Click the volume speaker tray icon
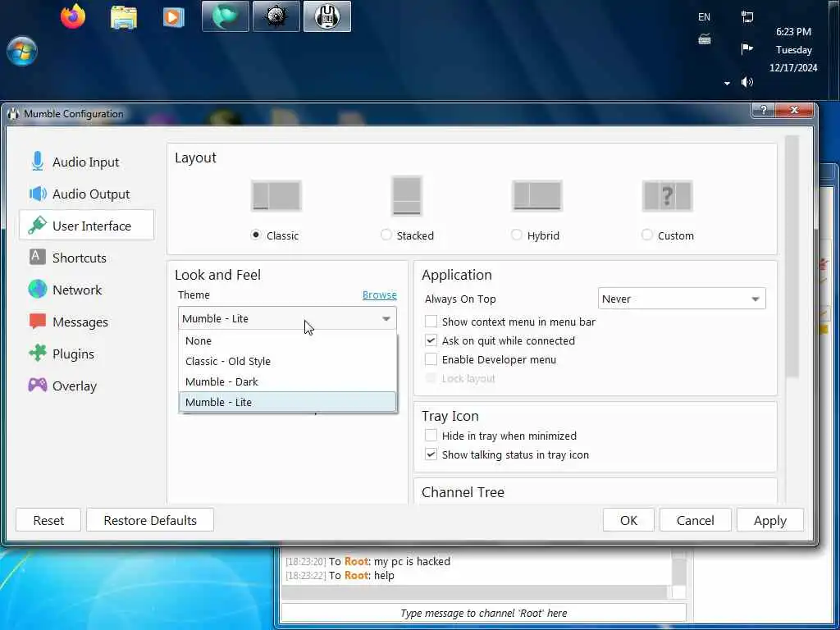The width and height of the screenshot is (840, 630). [x=746, y=82]
